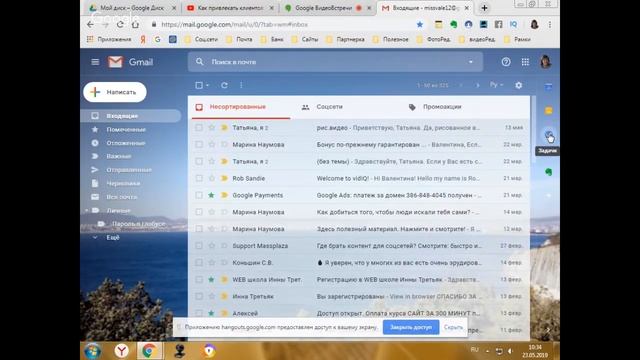
Task: Open Yandex Browser from the taskbar
Action: 121,351
